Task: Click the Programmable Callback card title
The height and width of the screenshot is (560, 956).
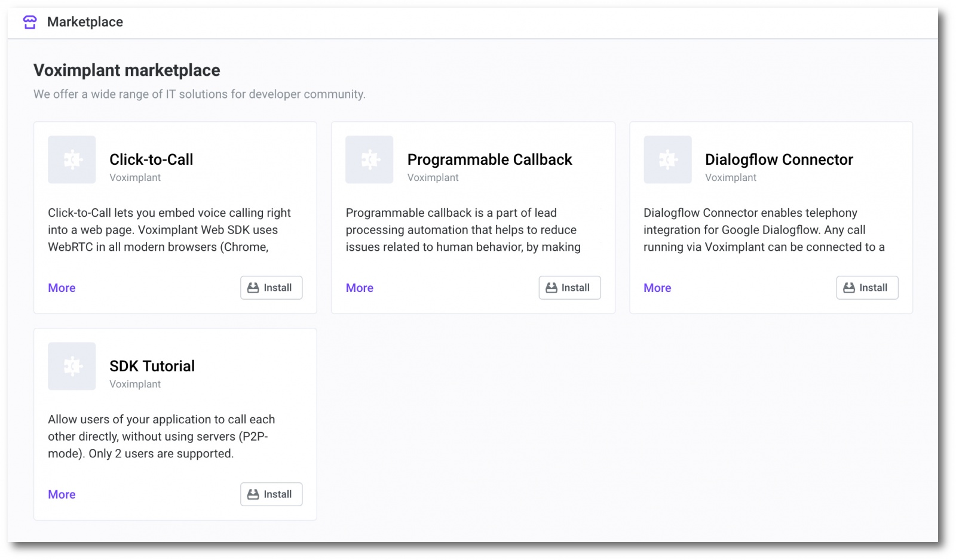Action: 489,159
